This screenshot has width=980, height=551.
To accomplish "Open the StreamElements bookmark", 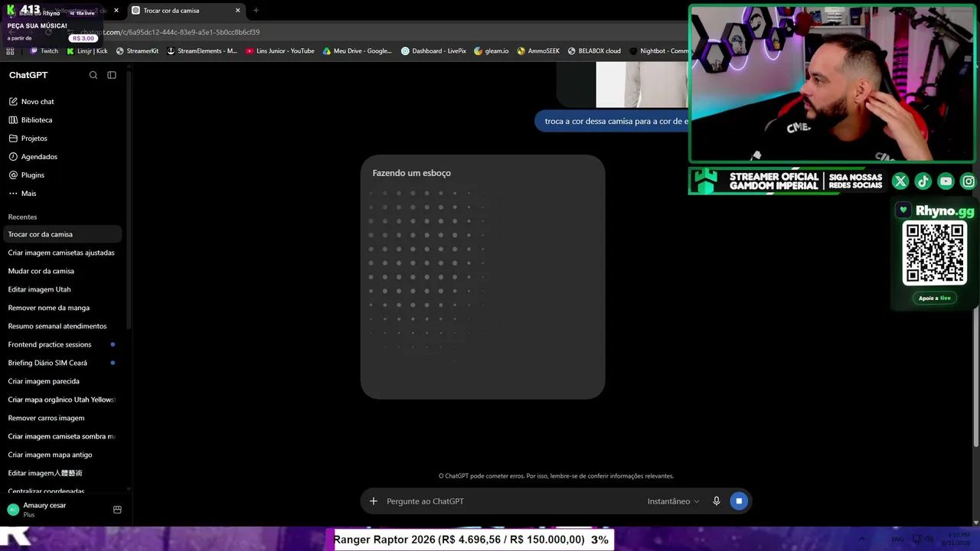I will (x=202, y=51).
